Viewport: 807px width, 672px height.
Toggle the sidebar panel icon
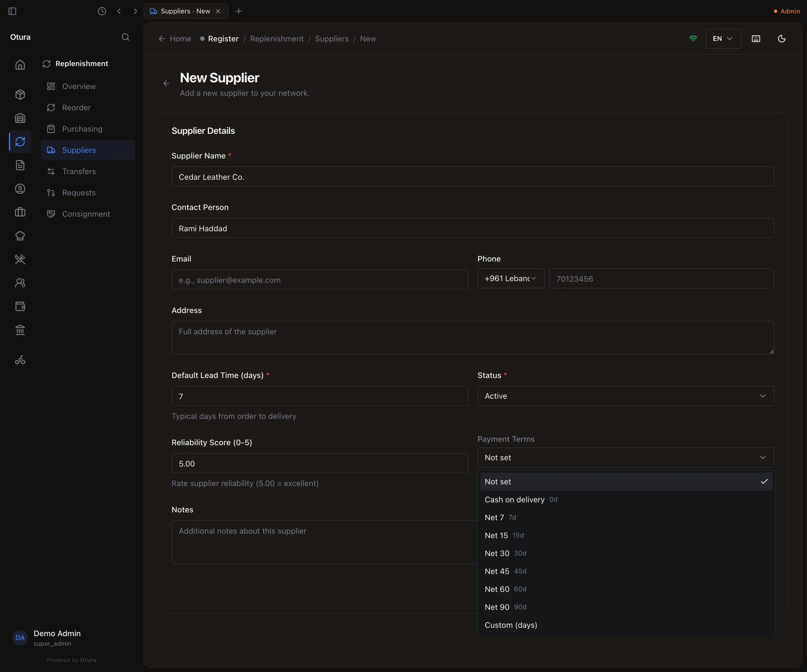click(x=12, y=11)
